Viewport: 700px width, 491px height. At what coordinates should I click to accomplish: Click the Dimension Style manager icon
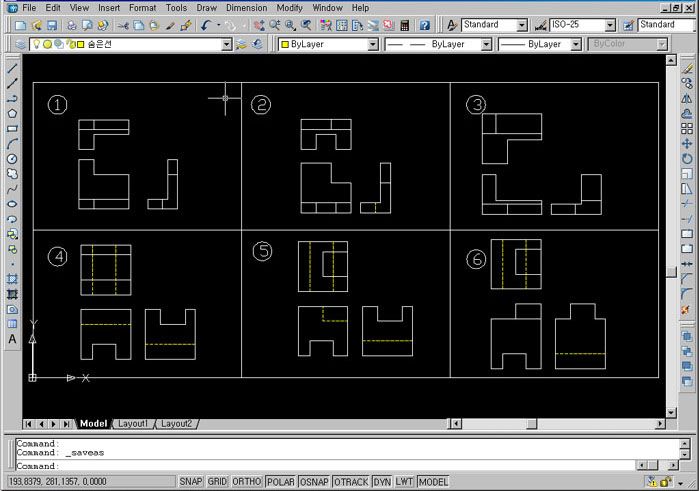pos(540,25)
